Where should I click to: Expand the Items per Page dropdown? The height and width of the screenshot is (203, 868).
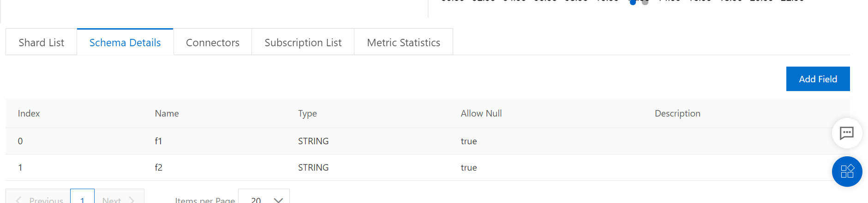264,199
